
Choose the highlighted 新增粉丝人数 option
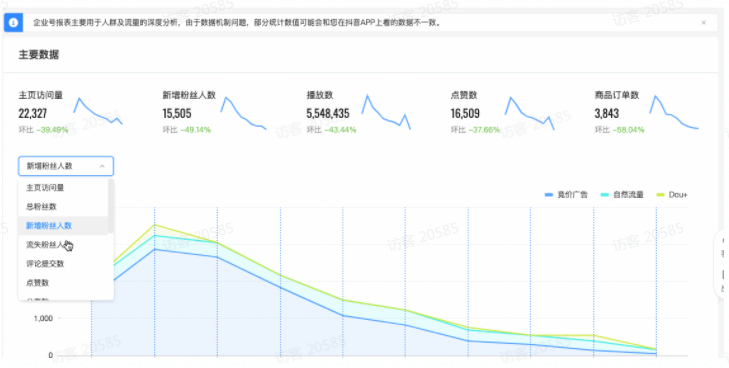click(x=63, y=226)
